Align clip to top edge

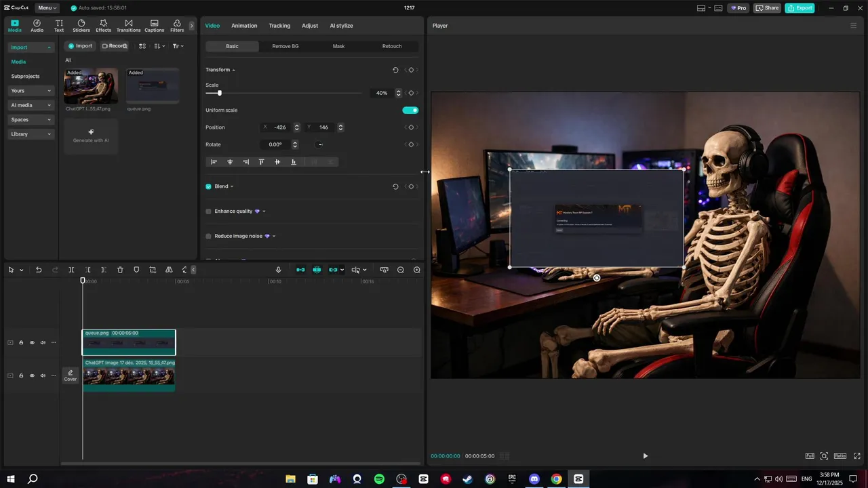click(261, 162)
